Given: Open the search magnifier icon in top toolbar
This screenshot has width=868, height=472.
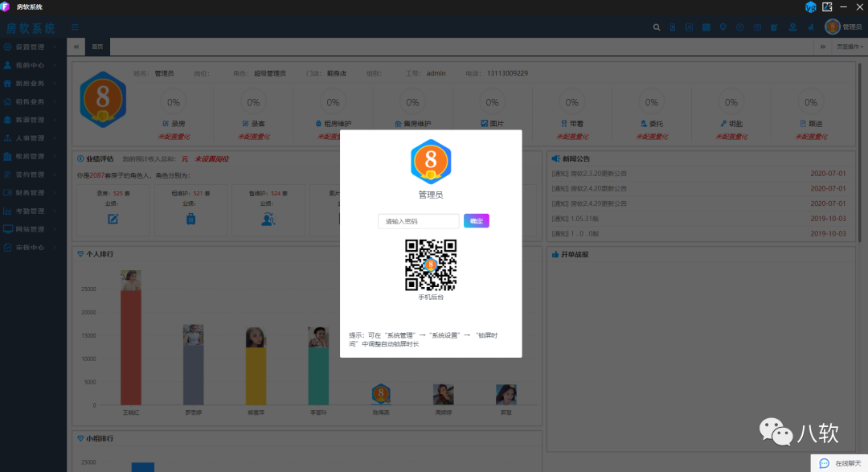Looking at the screenshot, I should tap(657, 27).
